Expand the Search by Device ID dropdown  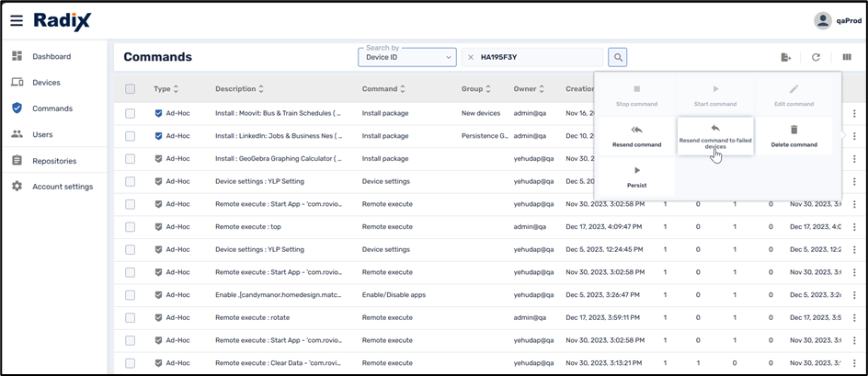pyautogui.click(x=407, y=57)
